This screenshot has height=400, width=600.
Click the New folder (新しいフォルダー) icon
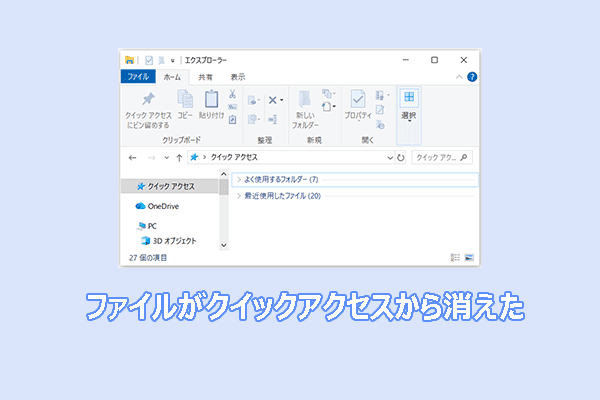pyautogui.click(x=305, y=99)
